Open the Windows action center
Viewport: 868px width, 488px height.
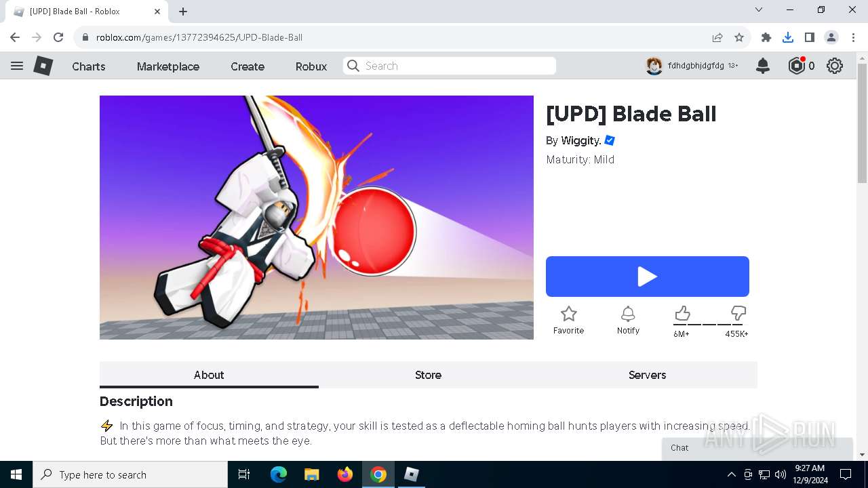[x=846, y=474]
